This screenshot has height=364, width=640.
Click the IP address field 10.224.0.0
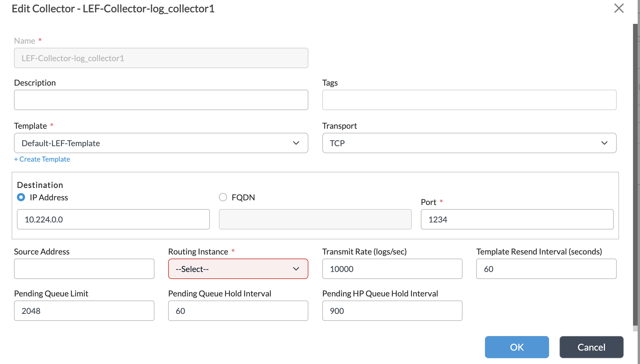click(113, 219)
